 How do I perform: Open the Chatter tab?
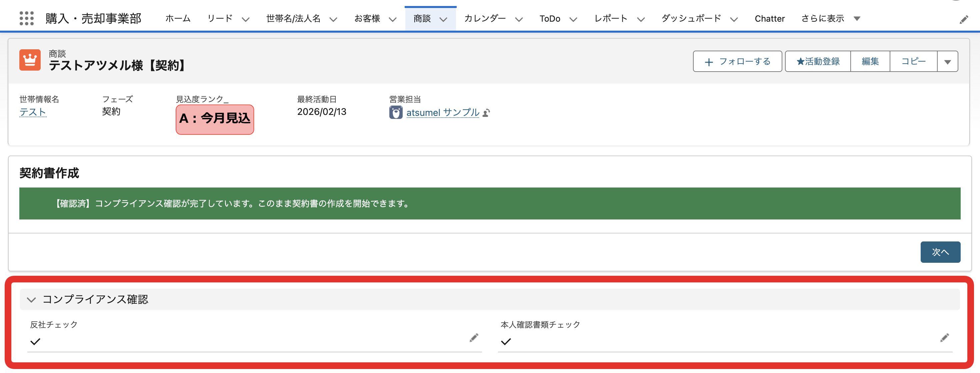coord(769,19)
